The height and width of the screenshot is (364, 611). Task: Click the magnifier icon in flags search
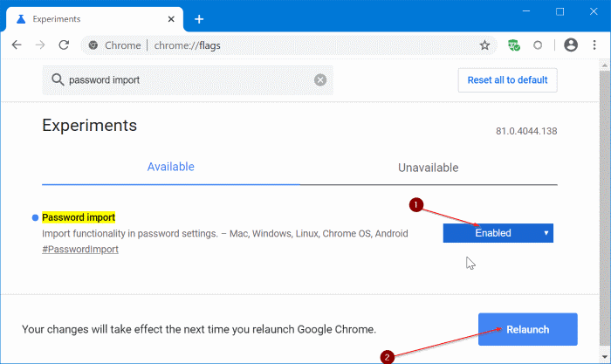point(58,79)
